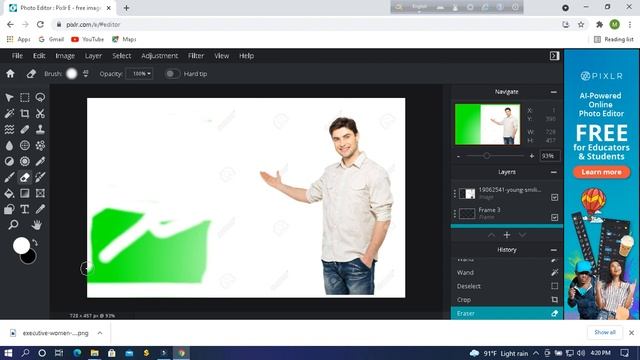
Task: Open the Gmail bookmark
Action: coord(51,39)
